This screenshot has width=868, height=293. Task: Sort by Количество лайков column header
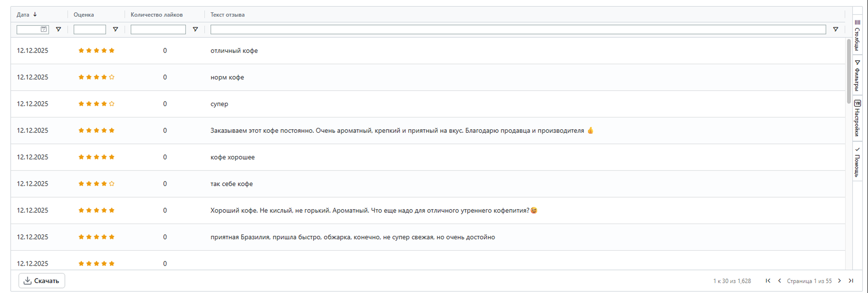coord(157,15)
